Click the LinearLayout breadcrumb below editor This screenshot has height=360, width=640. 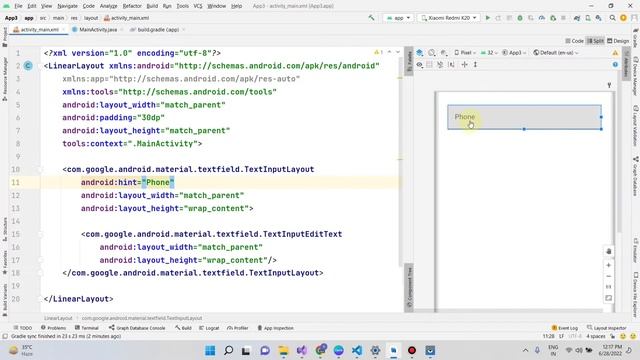58,318
